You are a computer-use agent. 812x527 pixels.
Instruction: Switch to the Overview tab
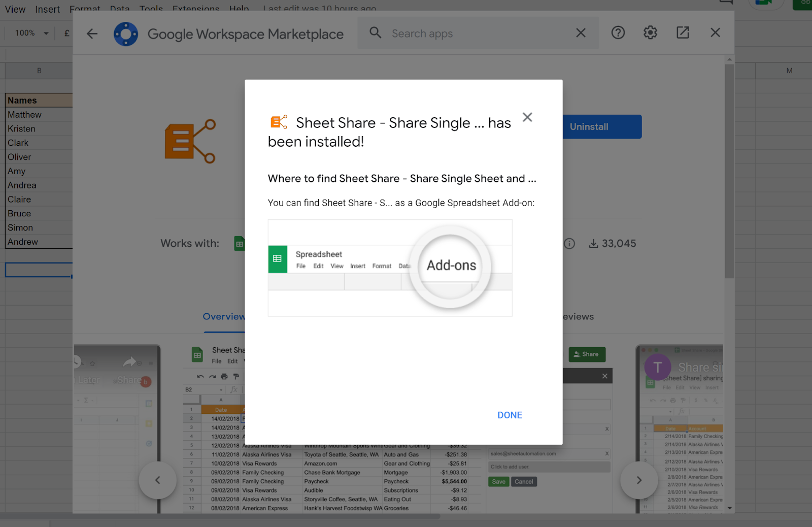[224, 317]
